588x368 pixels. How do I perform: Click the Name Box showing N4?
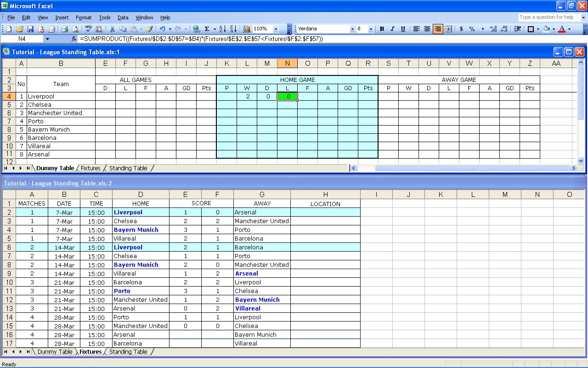22,39
